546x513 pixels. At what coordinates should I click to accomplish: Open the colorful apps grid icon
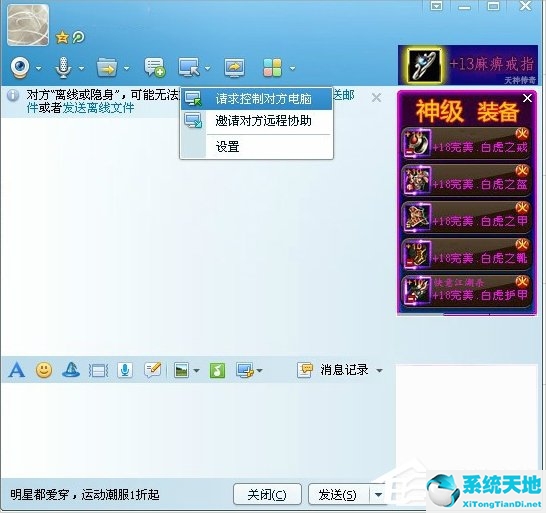[x=272, y=68]
